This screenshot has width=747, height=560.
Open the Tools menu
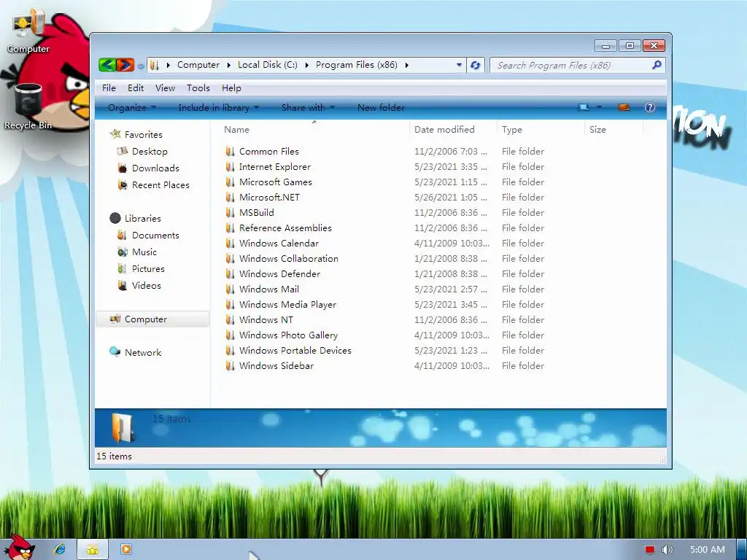tap(198, 88)
